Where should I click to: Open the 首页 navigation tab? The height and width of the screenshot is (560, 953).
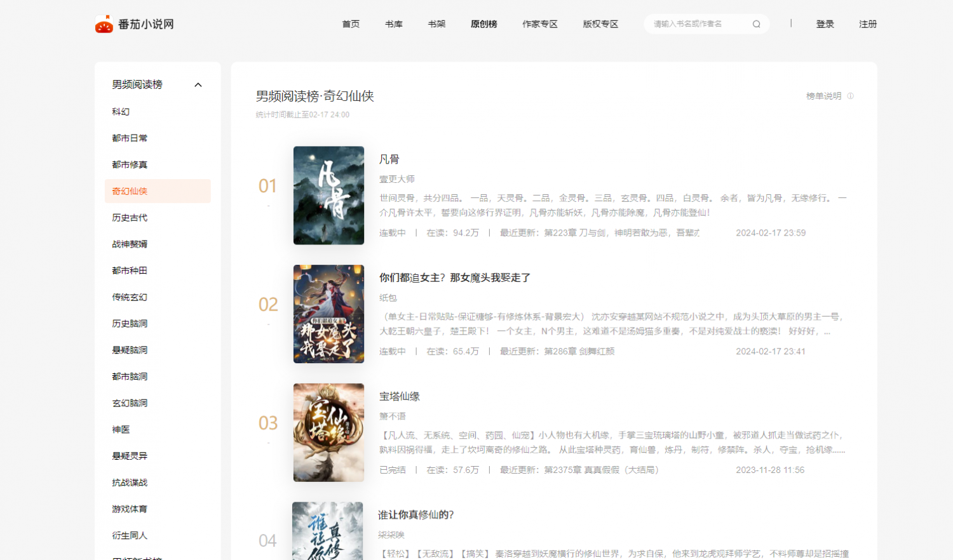(x=351, y=24)
